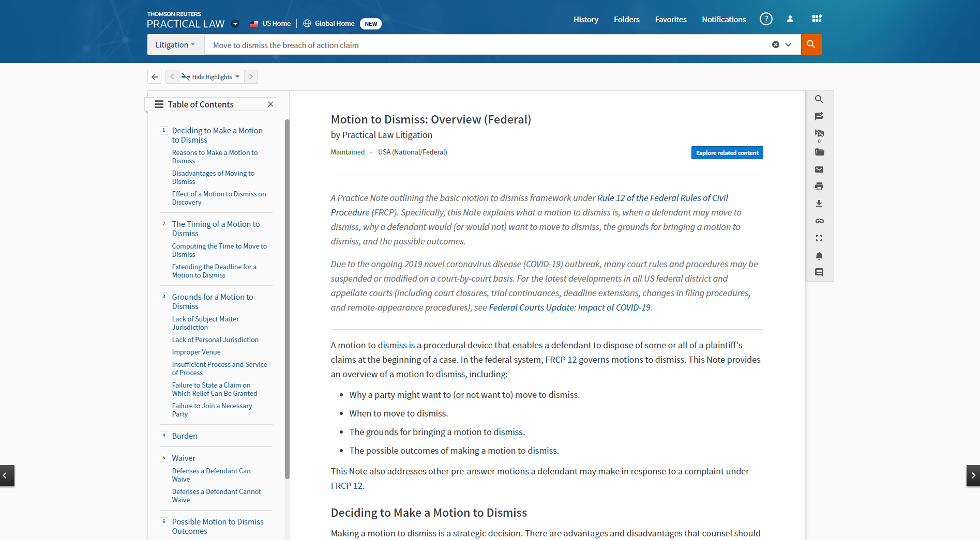The width and height of the screenshot is (980, 540).
Task: Copy link using the chain icon
Action: [819, 221]
